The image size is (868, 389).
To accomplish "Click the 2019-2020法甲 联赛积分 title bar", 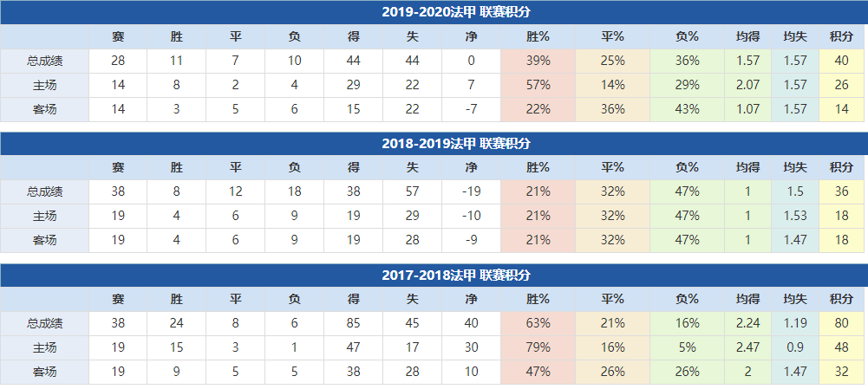I will [455, 12].
